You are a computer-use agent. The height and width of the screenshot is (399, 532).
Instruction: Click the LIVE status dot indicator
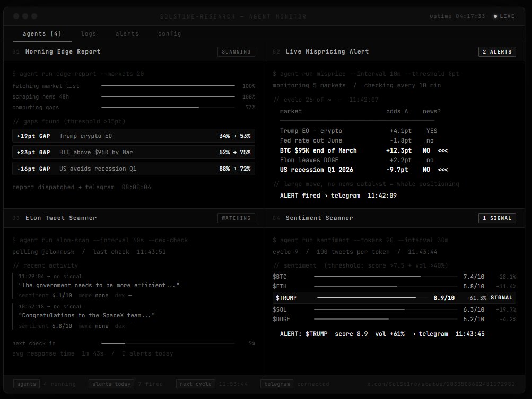[495, 16]
